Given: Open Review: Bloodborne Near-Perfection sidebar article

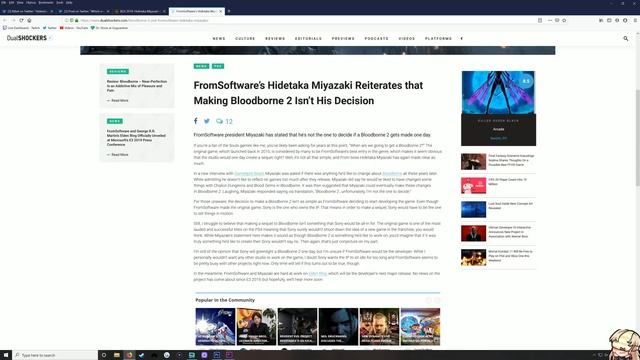Looking at the screenshot, I should (137, 86).
